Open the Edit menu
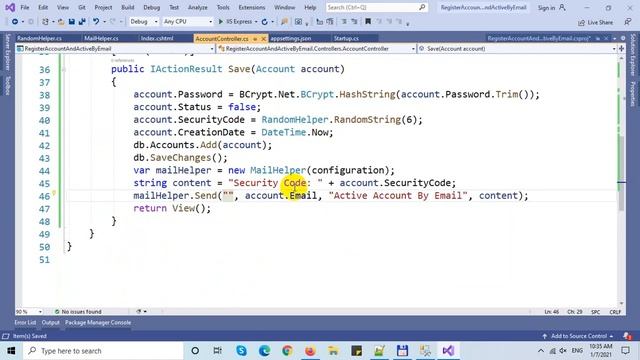Viewport: 640px width, 360px height. [43, 7]
